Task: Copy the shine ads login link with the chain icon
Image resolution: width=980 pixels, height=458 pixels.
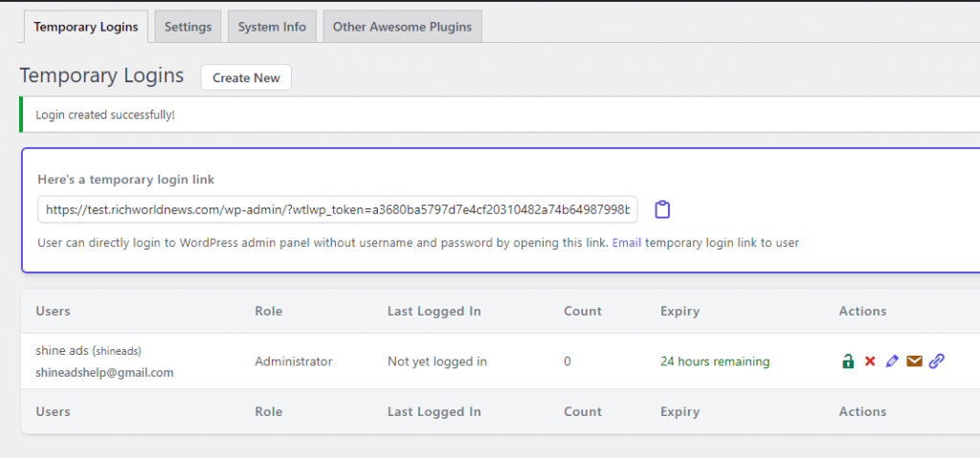Action: [936, 361]
